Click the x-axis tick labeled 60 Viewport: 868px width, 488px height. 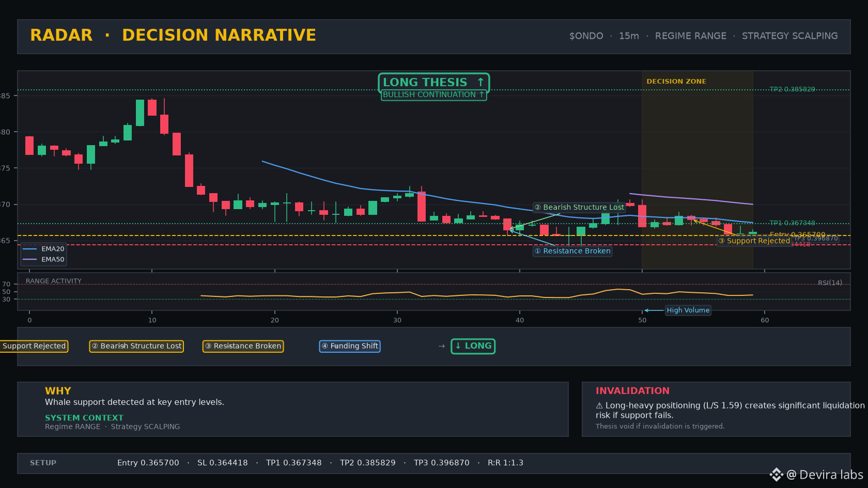(765, 320)
